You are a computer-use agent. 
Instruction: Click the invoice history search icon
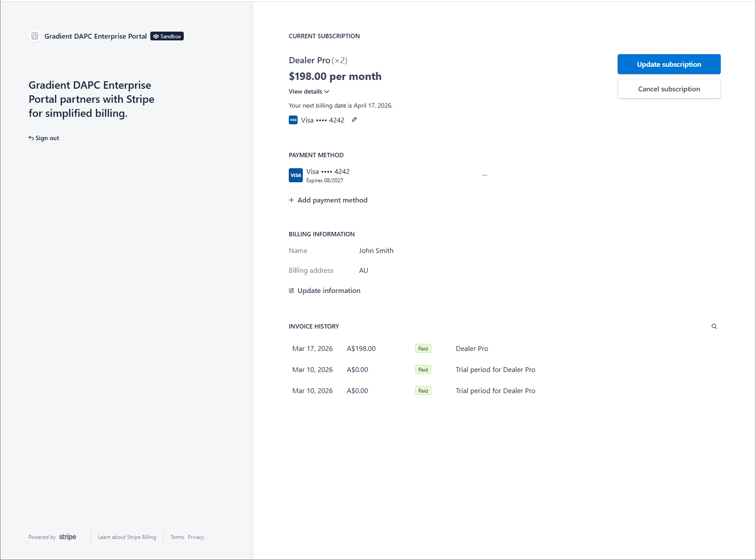point(714,326)
